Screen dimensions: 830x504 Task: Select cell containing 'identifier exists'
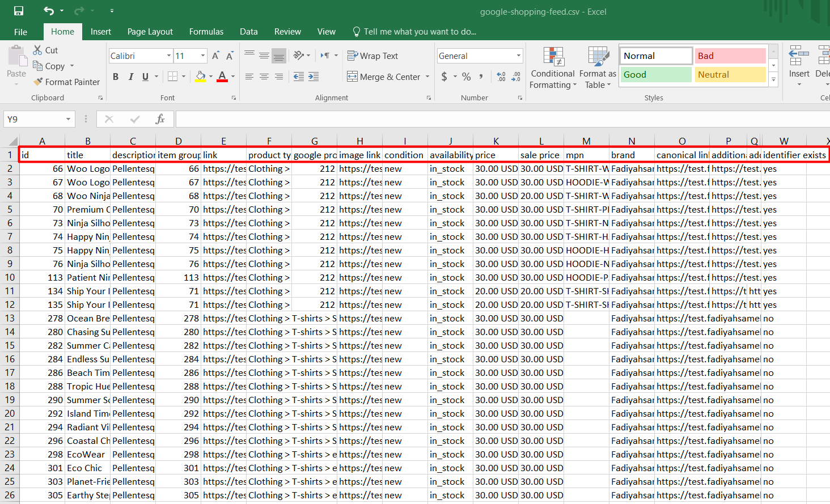coord(794,155)
